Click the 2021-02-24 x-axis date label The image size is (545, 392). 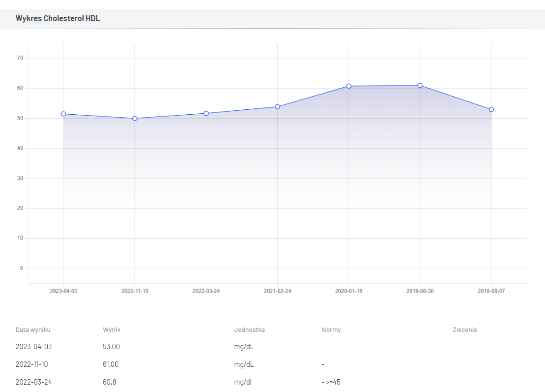point(278,291)
